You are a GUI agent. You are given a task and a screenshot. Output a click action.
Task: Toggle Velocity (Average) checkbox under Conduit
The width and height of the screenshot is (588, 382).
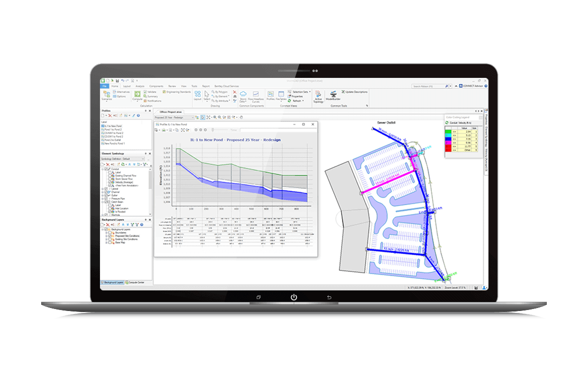point(110,182)
